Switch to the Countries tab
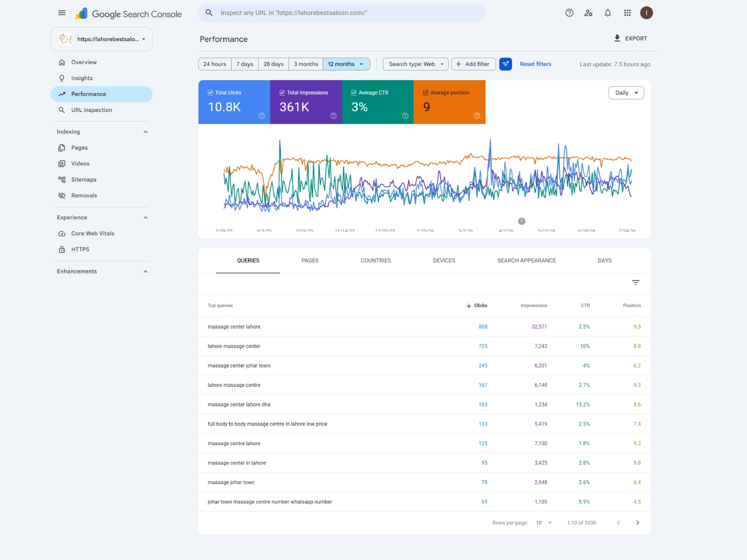 [x=376, y=260]
